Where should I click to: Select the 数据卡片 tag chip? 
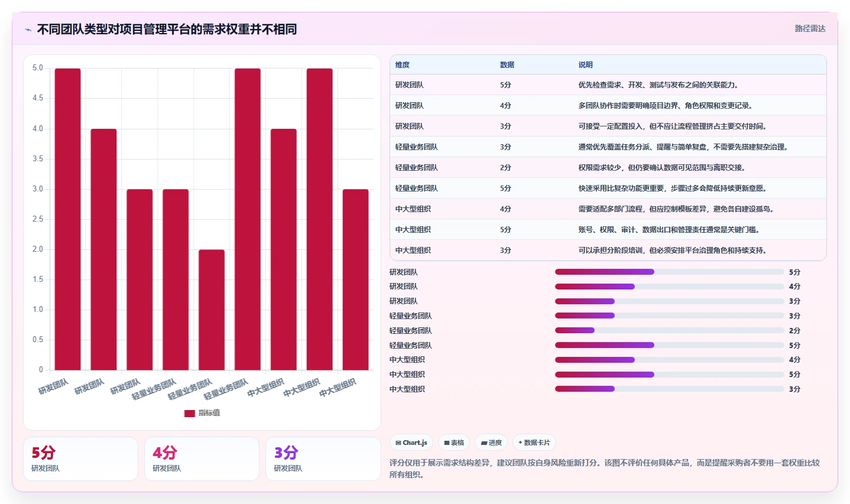534,443
